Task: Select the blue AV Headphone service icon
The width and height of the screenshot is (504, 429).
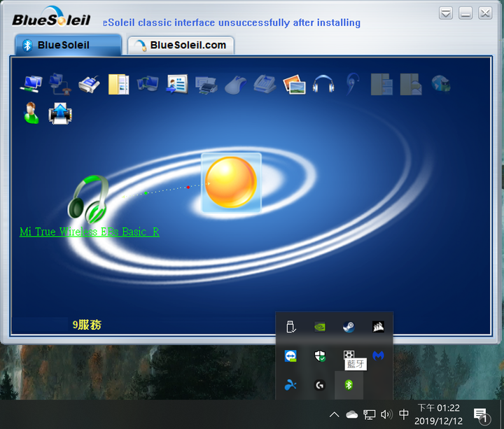Action: coord(323,84)
